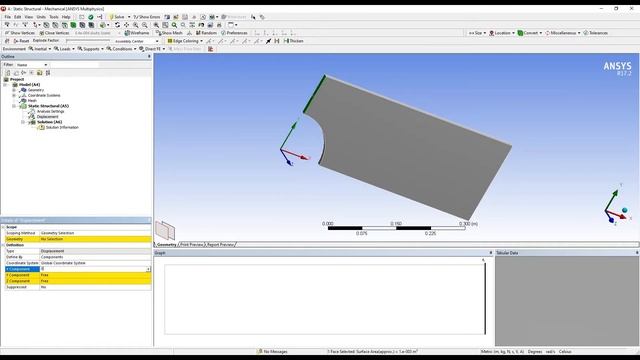Image resolution: width=640 pixels, height=360 pixels.
Task: Open the View menu
Action: [29, 17]
